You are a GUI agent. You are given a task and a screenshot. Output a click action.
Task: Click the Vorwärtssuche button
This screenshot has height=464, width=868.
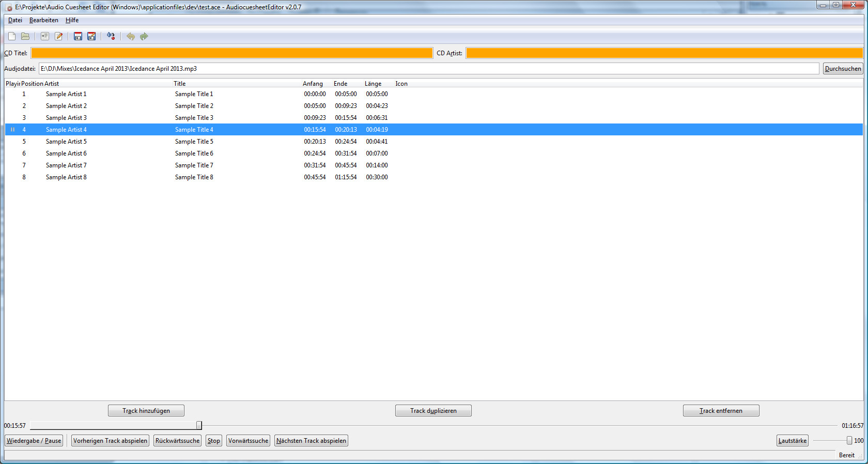coord(248,441)
